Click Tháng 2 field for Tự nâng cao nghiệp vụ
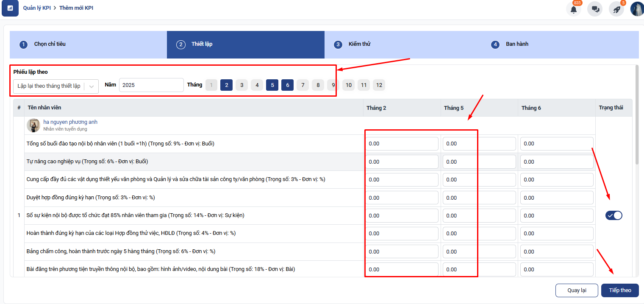This screenshot has height=304, width=644. click(x=402, y=162)
